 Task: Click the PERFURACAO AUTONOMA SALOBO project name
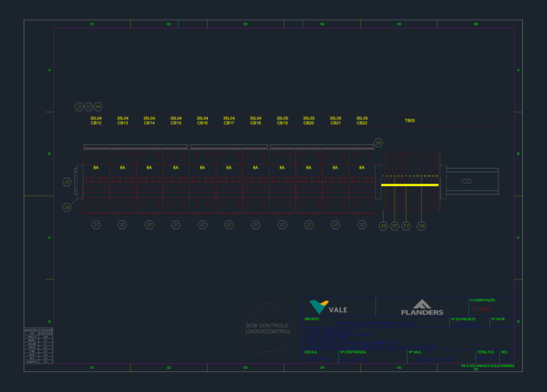(375, 324)
